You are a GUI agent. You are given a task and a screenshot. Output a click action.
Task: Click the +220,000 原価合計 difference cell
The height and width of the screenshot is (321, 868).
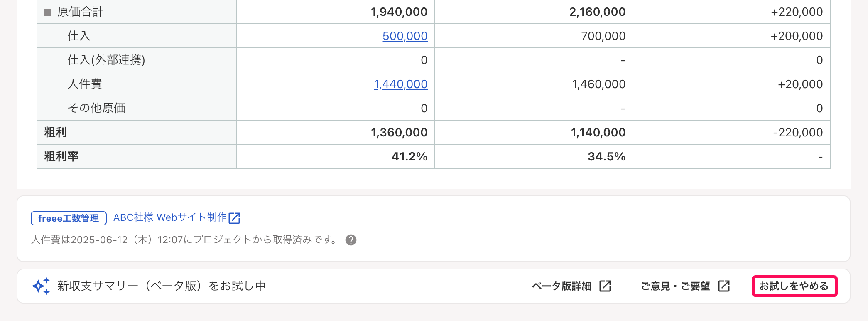(797, 12)
